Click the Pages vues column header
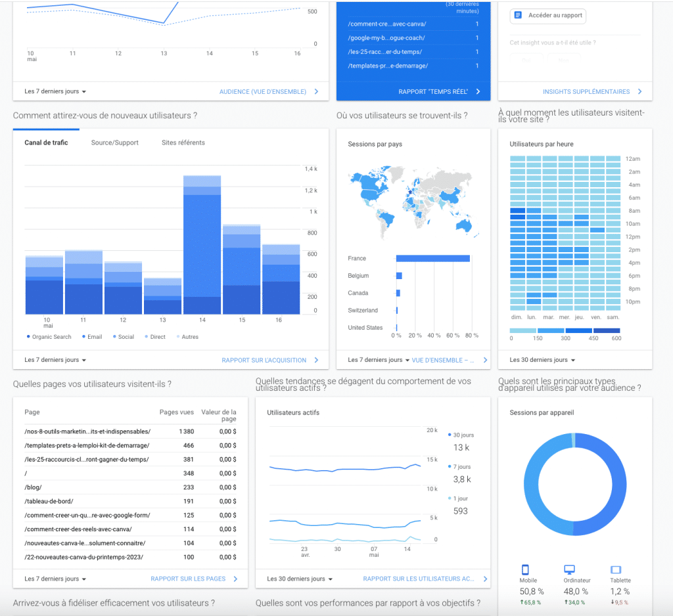 176,412
